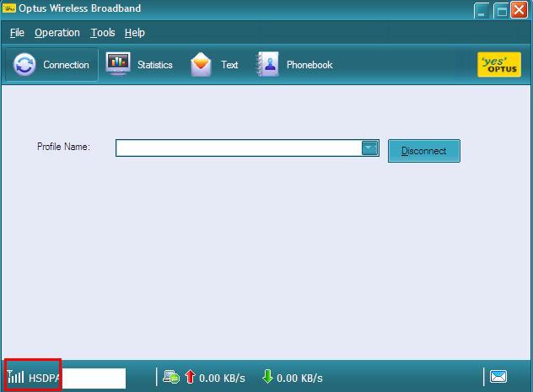Viewport: 533px width, 392px height.
Task: Click the download speed 0.00 KB/s value
Action: click(299, 378)
